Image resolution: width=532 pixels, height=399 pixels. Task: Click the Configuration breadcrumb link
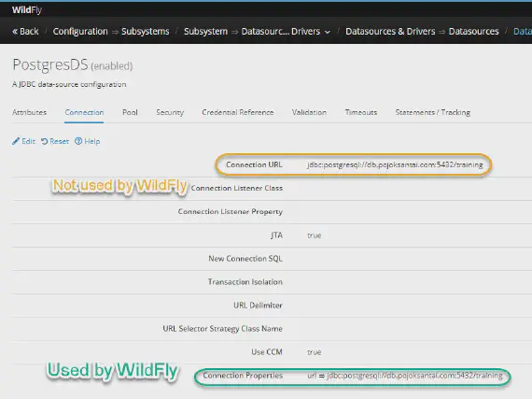(x=80, y=31)
